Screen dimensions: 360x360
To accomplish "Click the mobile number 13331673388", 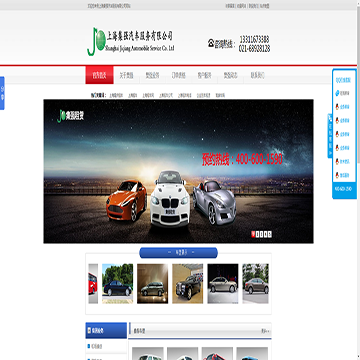I will click(x=254, y=39).
